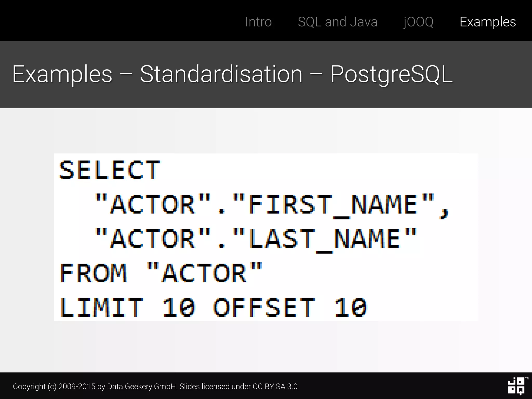Image resolution: width=532 pixels, height=399 pixels.
Task: Go to the jOOQ section tab
Action: pos(418,22)
